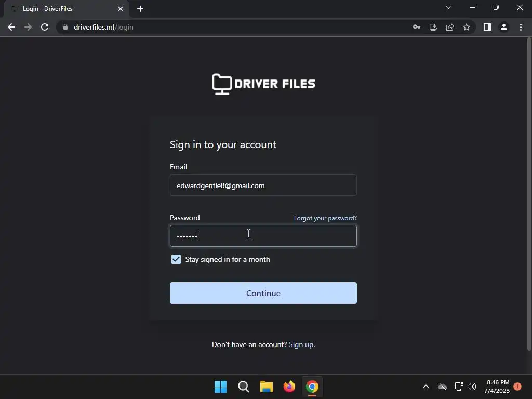Click the browser forward arrow
Image resolution: width=532 pixels, height=399 pixels.
[28, 27]
